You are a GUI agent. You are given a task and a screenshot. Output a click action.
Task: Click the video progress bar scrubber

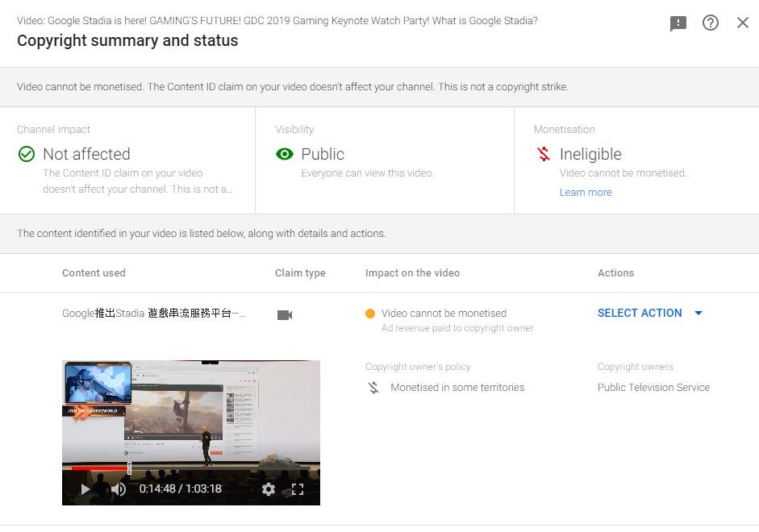tap(129, 468)
